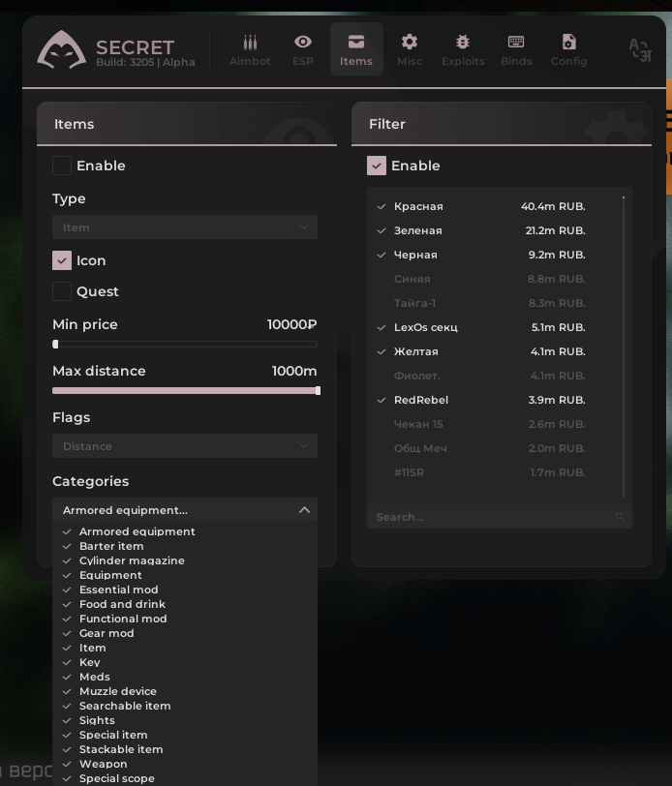Click the Flags dropdown arrow
This screenshot has height=786, width=672.
(304, 445)
